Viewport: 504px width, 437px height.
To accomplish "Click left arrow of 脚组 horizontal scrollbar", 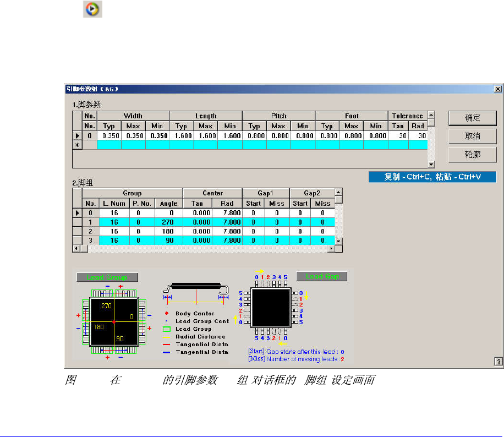I will [76, 249].
